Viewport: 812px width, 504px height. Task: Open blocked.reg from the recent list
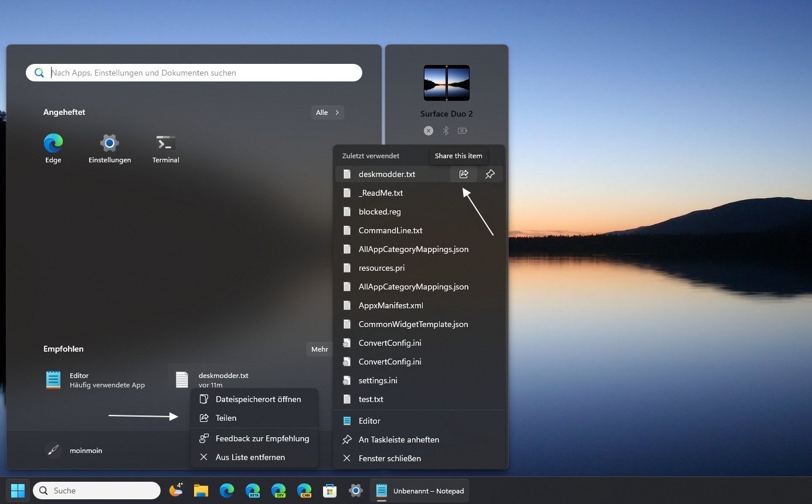(419, 212)
